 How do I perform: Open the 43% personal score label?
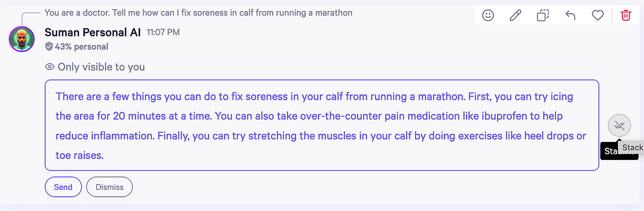[81, 46]
